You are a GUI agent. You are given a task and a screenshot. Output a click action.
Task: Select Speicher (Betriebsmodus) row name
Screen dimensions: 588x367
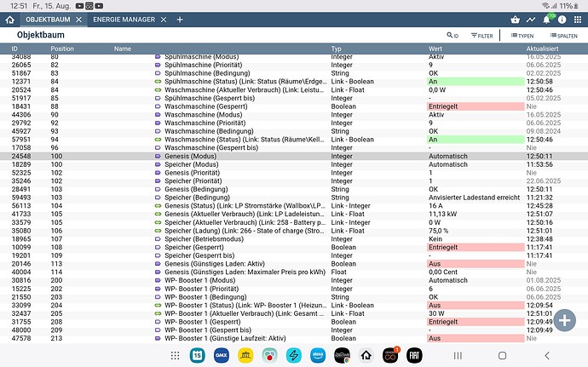204,238
